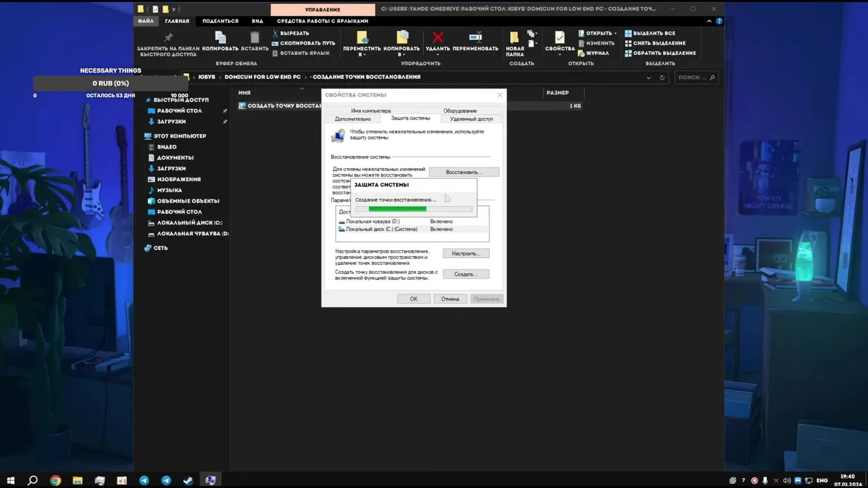Image resolution: width=868 pixels, height=488 pixels.
Task: Sort by the Размер column header
Action: pyautogui.click(x=557, y=93)
